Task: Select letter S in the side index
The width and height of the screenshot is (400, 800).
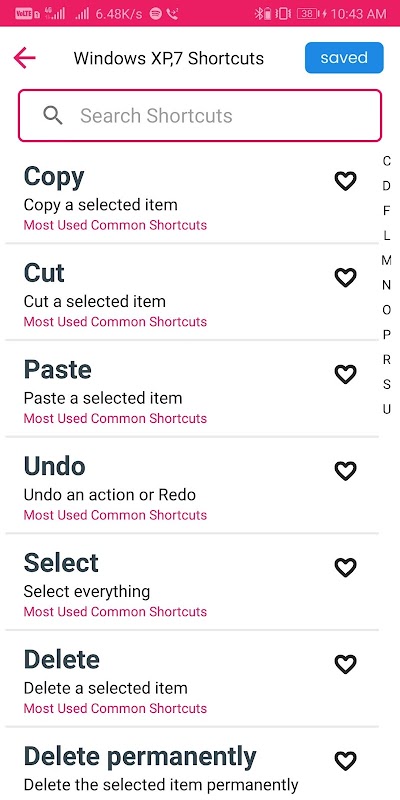Action: (387, 384)
